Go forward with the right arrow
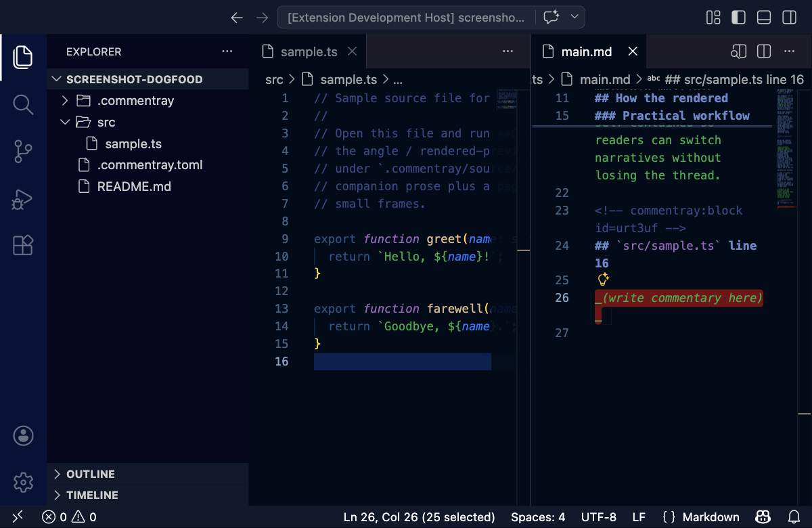The height and width of the screenshot is (528, 812). [x=263, y=18]
